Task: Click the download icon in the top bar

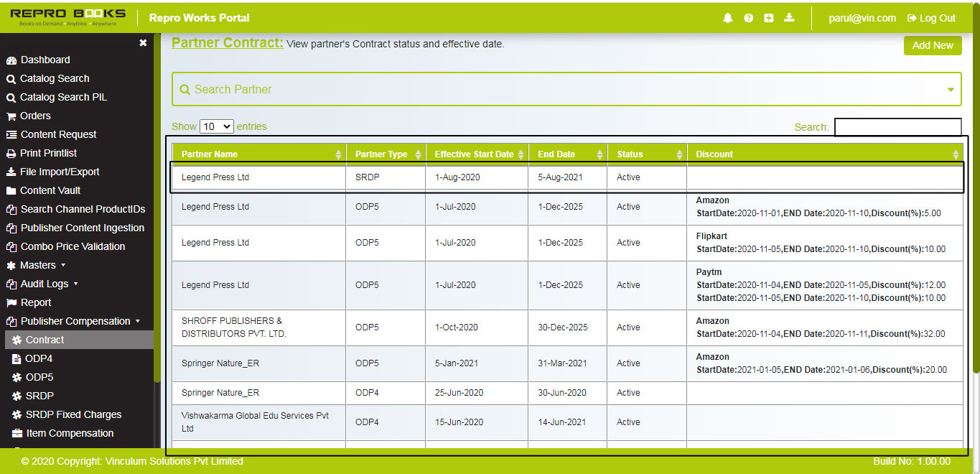Action: click(788, 18)
